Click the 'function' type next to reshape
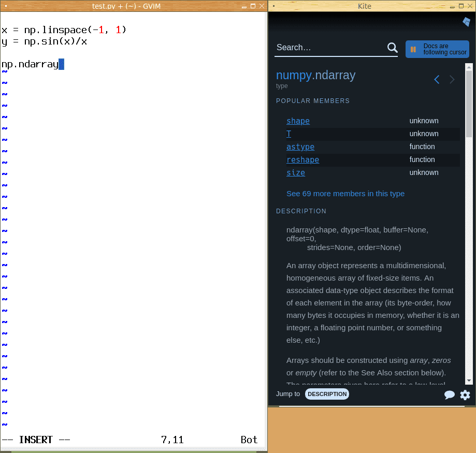Image resolution: width=476 pixels, height=453 pixels. coord(422,159)
